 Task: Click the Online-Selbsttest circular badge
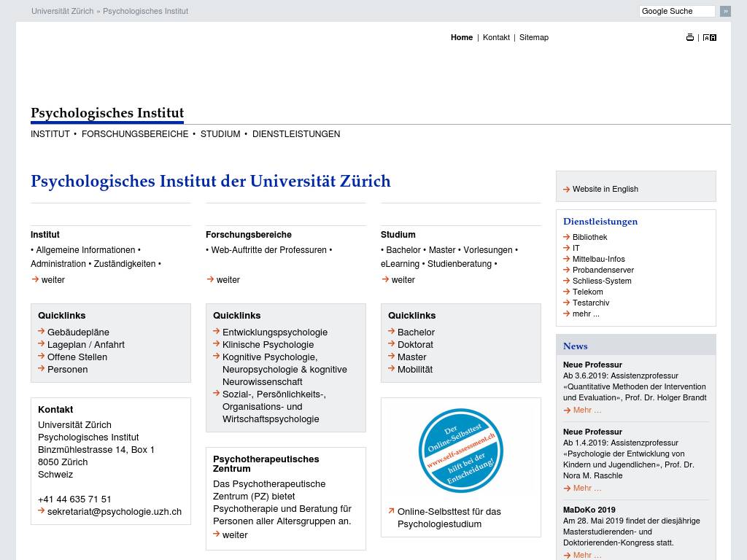click(x=460, y=450)
